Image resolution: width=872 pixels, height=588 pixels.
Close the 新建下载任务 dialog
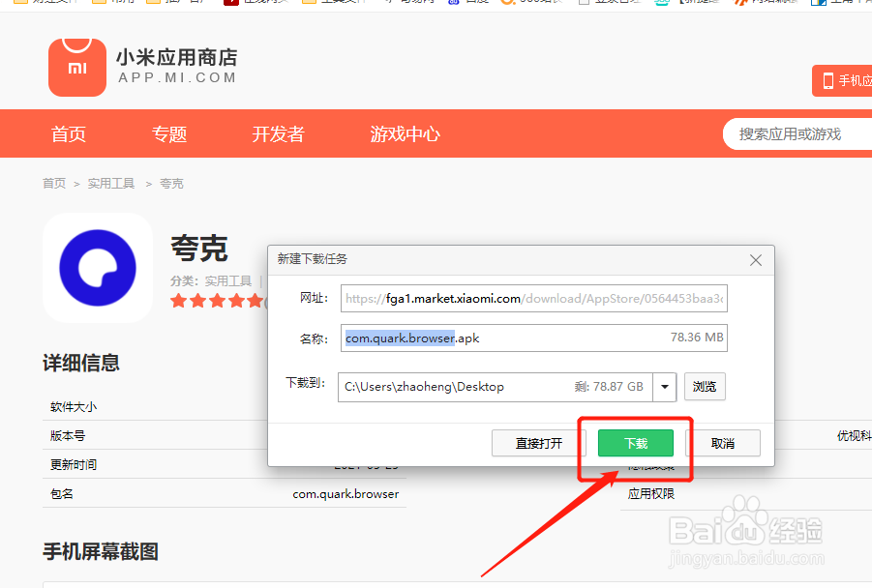pos(755,260)
